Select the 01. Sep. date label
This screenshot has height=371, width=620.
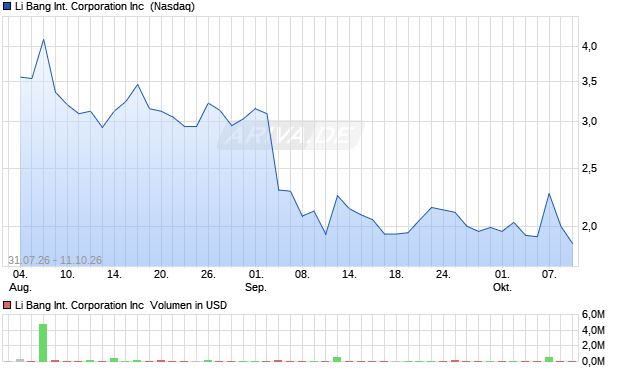[x=256, y=281]
